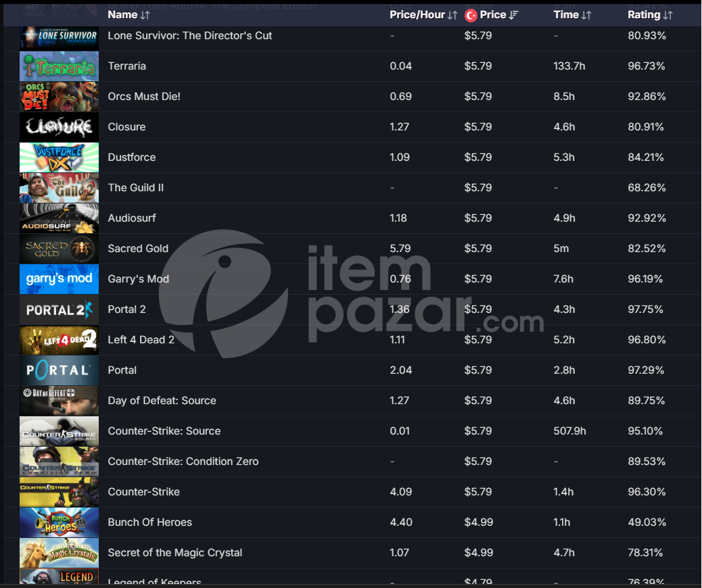Open the Dustforce game title
Image resolution: width=702 pixels, height=588 pixels.
tap(132, 157)
